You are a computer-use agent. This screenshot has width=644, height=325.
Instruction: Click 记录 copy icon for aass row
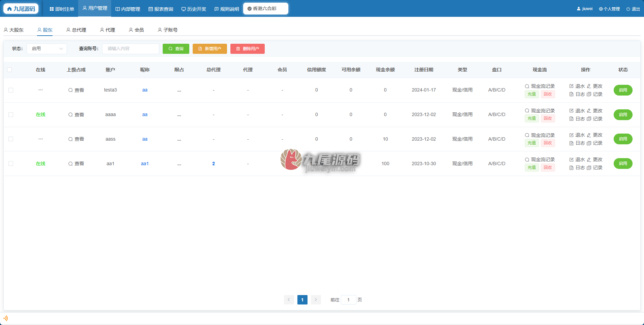(589, 143)
